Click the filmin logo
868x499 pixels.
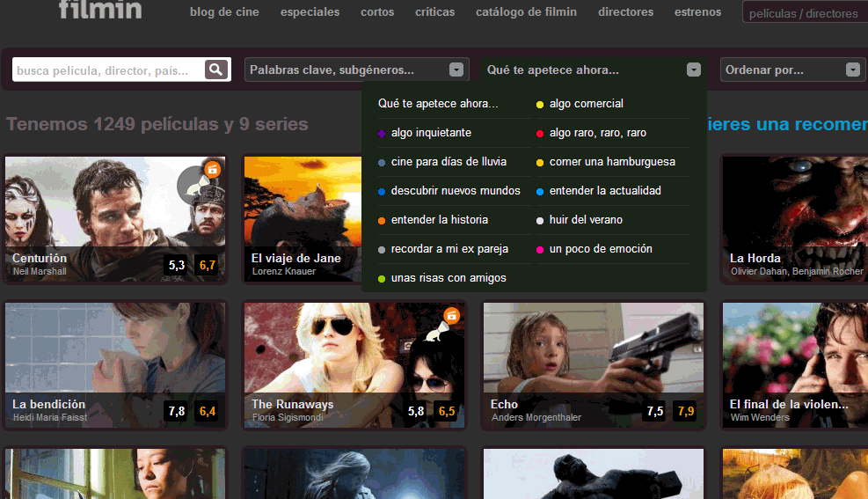coord(100,10)
